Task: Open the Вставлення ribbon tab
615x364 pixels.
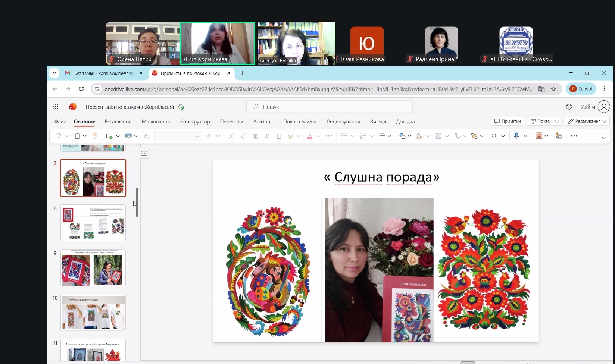Action: [118, 122]
